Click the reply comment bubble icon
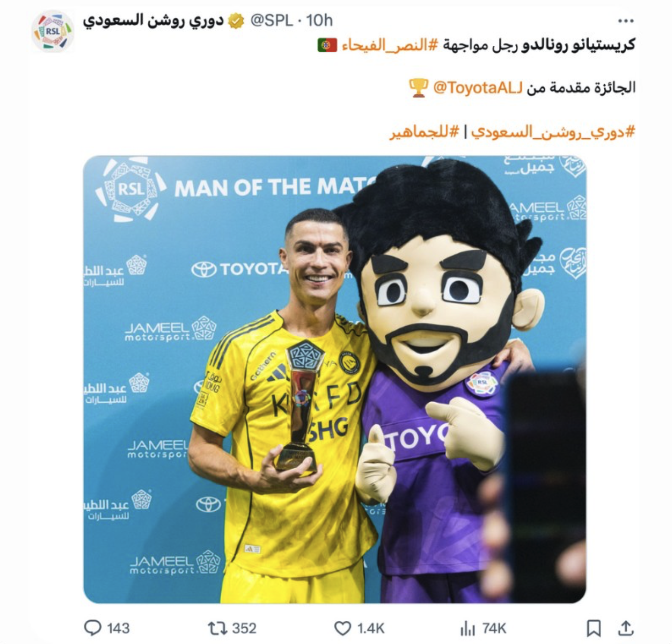The image size is (672, 644). [x=92, y=628]
